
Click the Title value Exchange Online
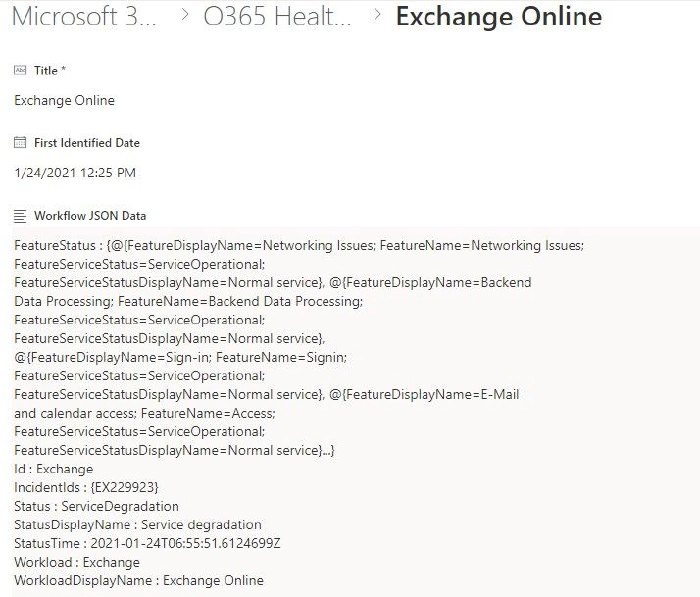click(65, 100)
